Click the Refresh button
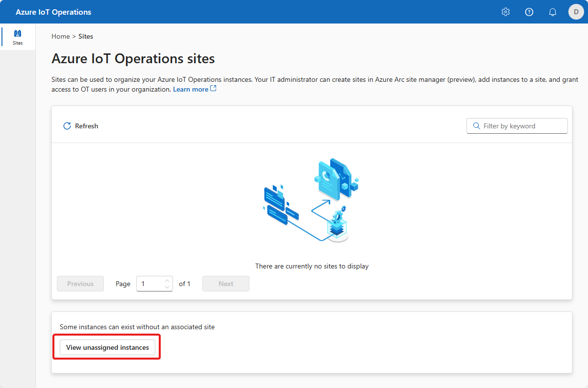This screenshot has height=388, width=588. click(x=81, y=126)
